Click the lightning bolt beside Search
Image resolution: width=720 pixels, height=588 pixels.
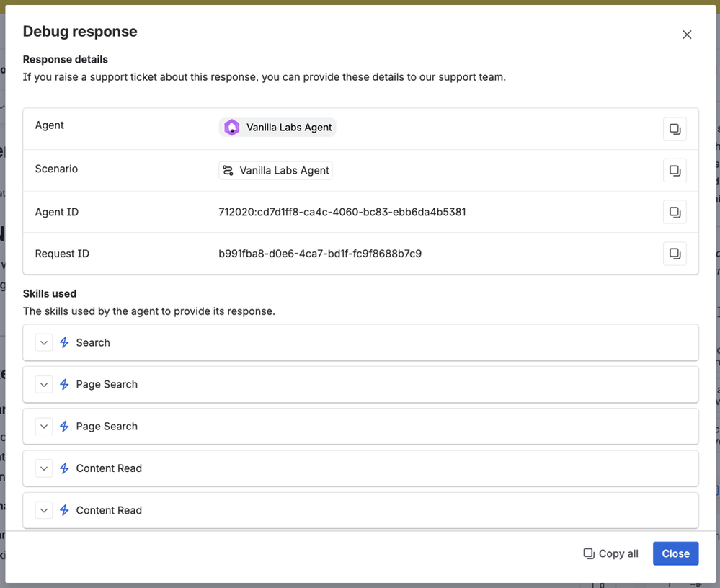(x=64, y=342)
